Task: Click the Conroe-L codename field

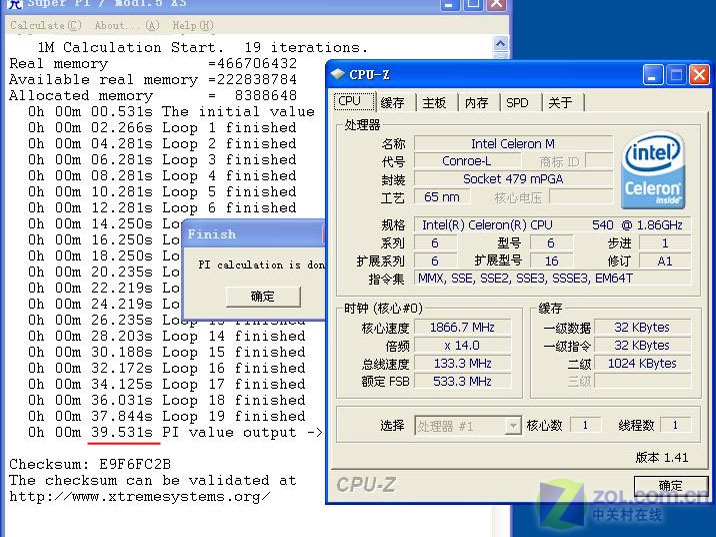Action: coord(467,161)
